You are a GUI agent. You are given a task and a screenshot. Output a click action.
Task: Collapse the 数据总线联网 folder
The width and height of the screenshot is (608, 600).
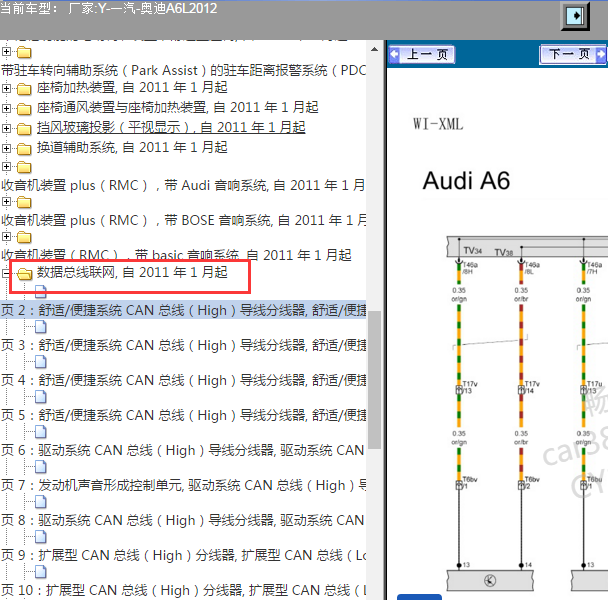pos(5,273)
